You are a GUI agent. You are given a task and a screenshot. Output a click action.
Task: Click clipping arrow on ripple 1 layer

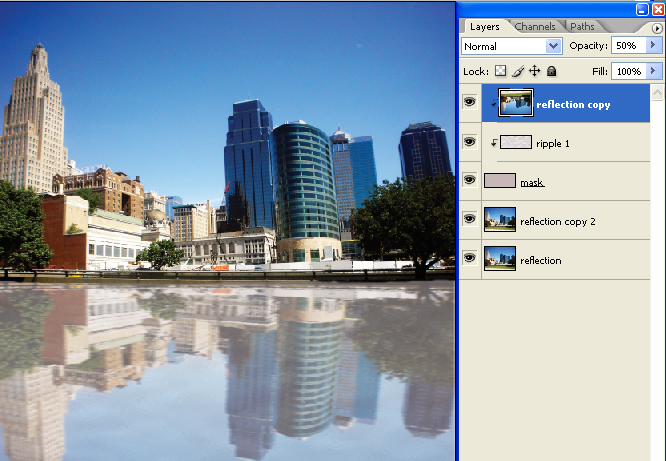click(494, 143)
